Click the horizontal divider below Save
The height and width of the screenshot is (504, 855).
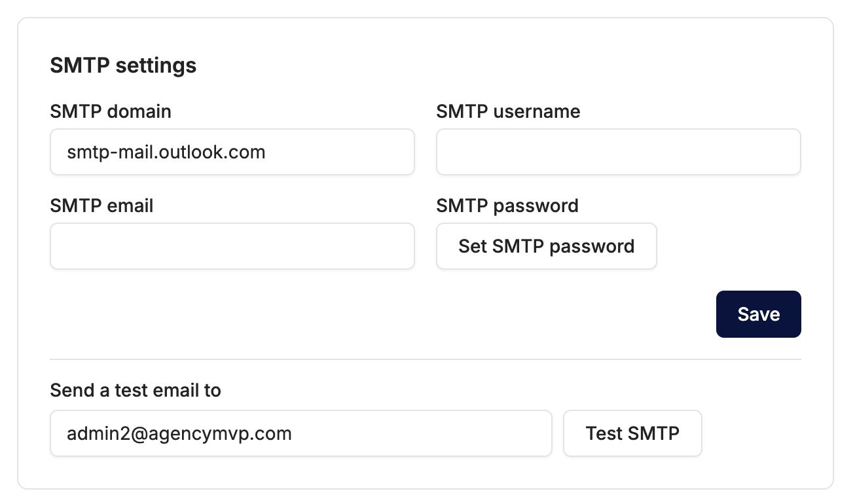pos(426,359)
